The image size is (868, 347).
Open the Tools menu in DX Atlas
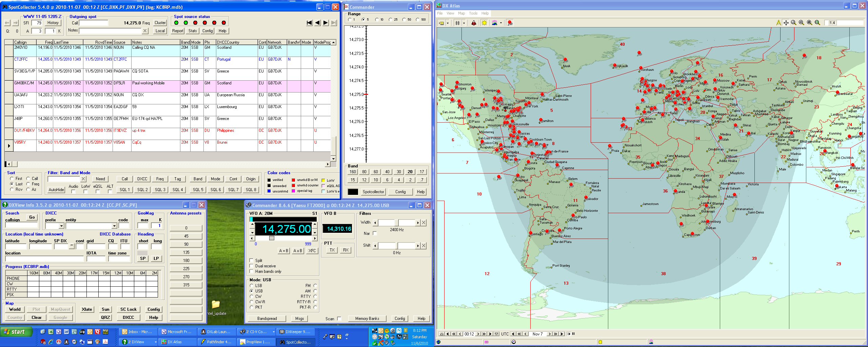(x=473, y=14)
